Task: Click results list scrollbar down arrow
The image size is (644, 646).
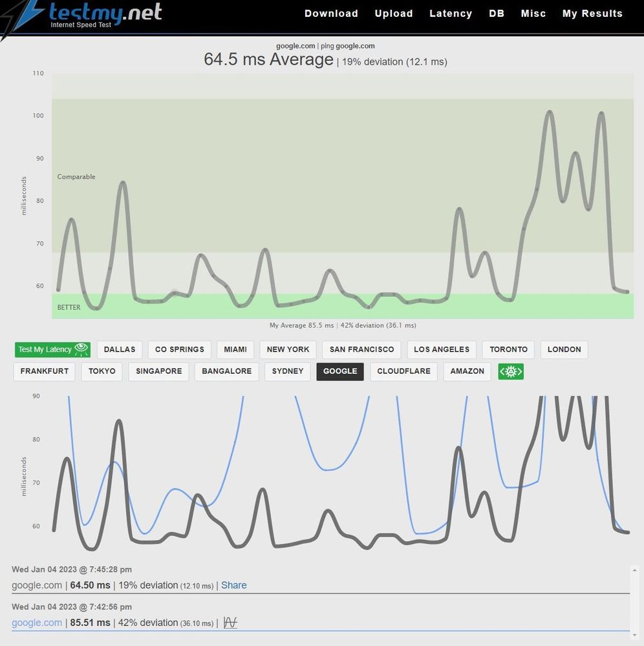Action: point(634,635)
